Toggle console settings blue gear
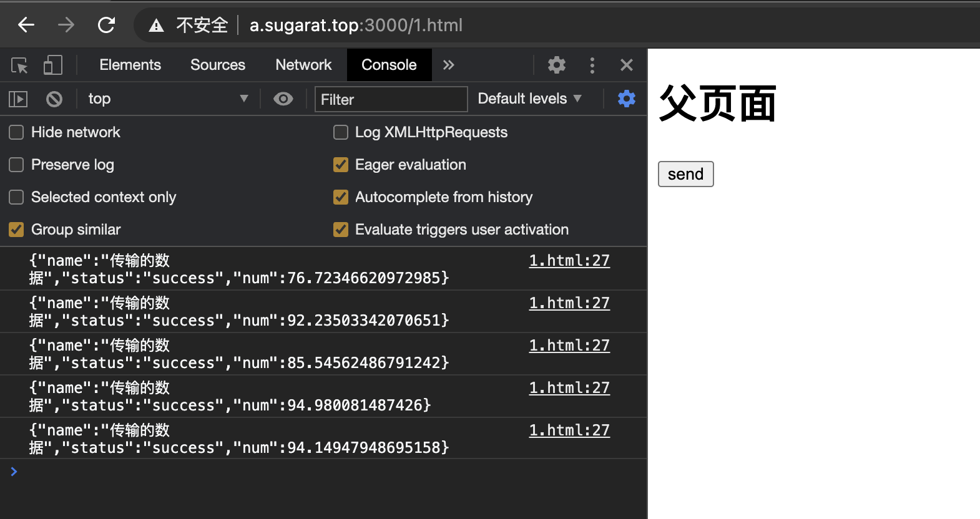The height and width of the screenshot is (519, 980). (x=627, y=99)
